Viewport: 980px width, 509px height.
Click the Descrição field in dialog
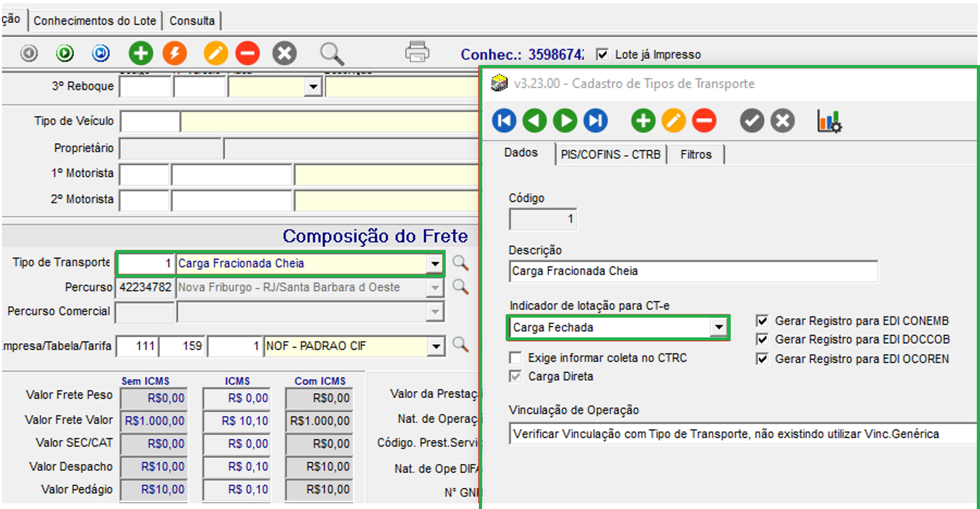694,271
